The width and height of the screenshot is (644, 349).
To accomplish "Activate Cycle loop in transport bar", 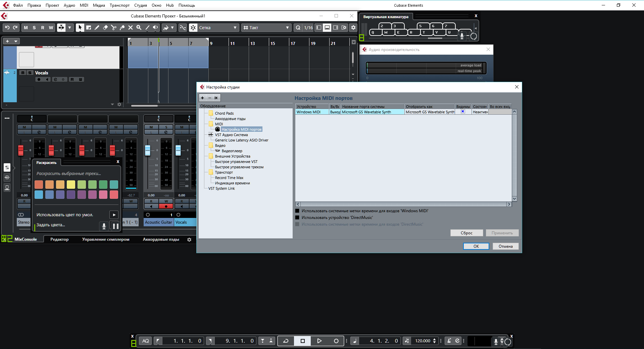I will click(x=286, y=341).
